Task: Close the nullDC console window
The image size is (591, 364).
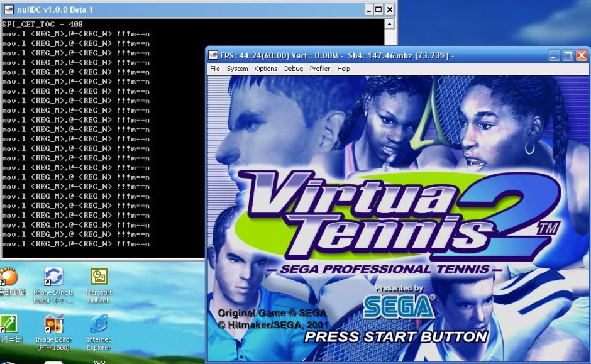Action: pos(390,10)
